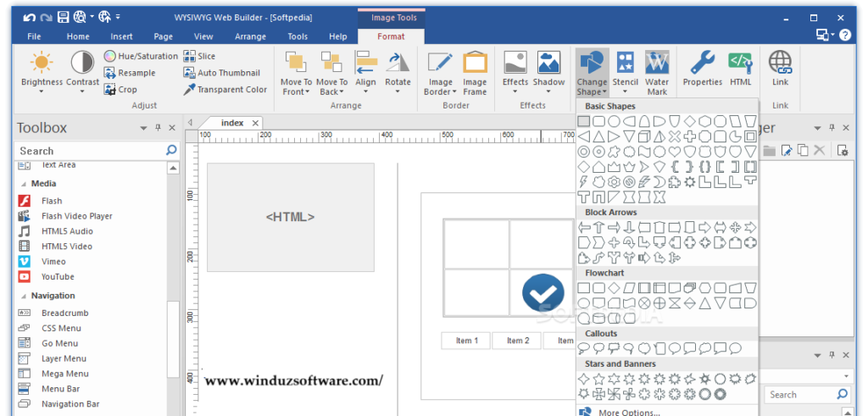Click the Item 2 menu button on canvas
This screenshot has width=868, height=416.
point(518,341)
